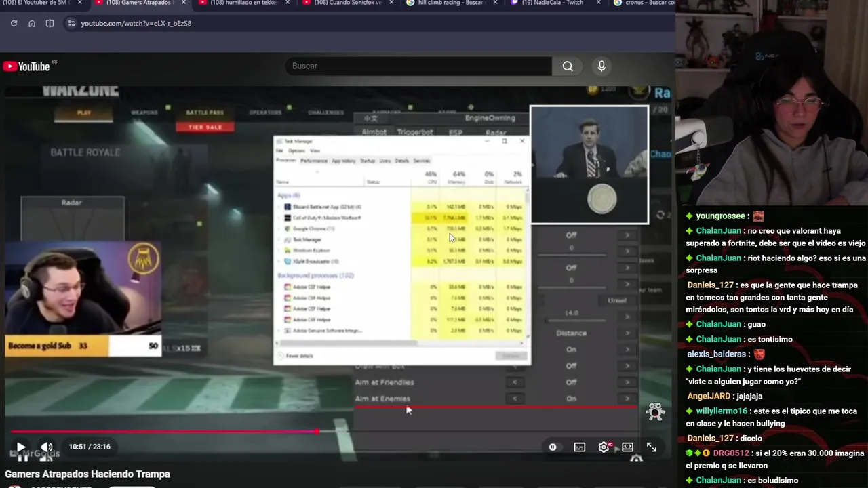Close the "Gamers Atrapados" tab
868x488 pixels.
pyautogui.click(x=184, y=3)
